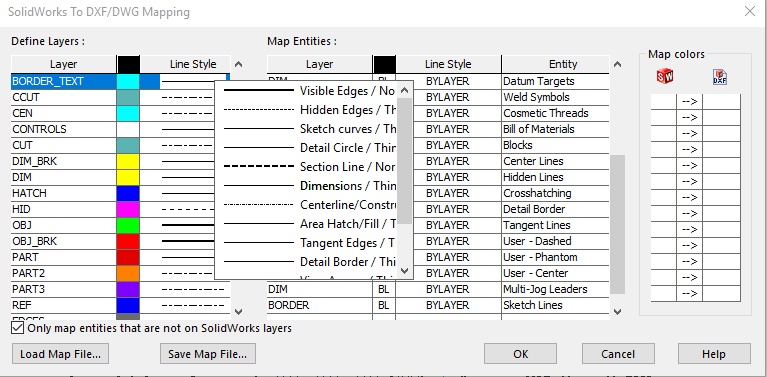This screenshot has width=767, height=377.
Task: Click Define Layers scroll up arrow
Action: 238,64
